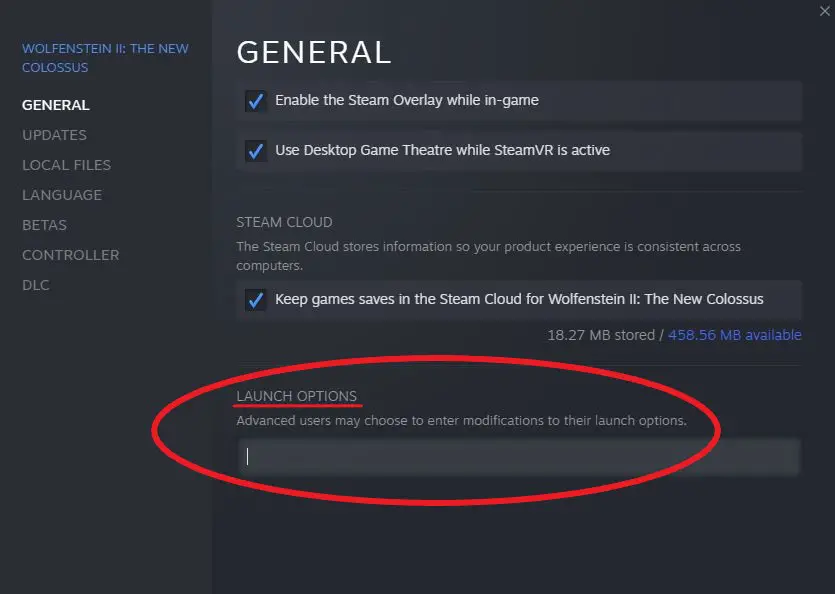
Task: Disable the Steam Cloud saves checkmark box
Action: coord(256,300)
